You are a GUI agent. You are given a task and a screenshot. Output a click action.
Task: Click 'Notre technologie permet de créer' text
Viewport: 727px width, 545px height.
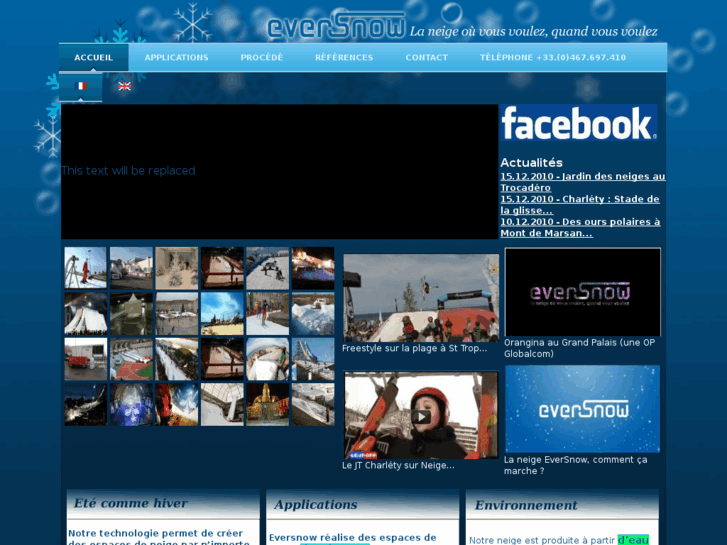tap(155, 533)
